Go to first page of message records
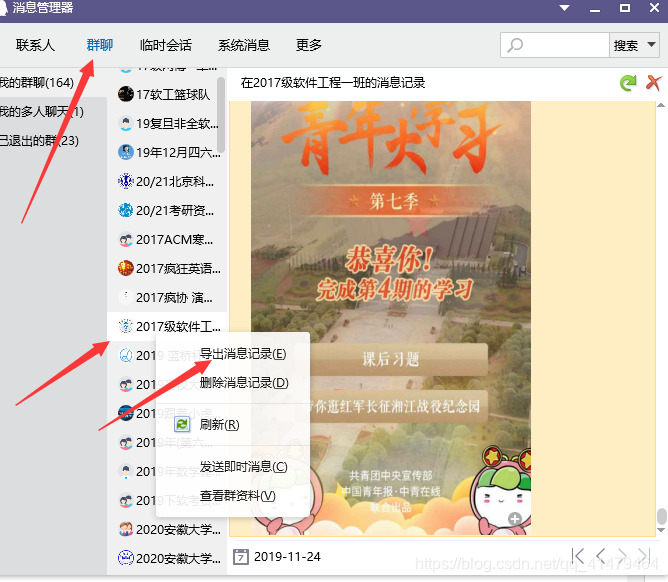This screenshot has height=582, width=668. (578, 555)
